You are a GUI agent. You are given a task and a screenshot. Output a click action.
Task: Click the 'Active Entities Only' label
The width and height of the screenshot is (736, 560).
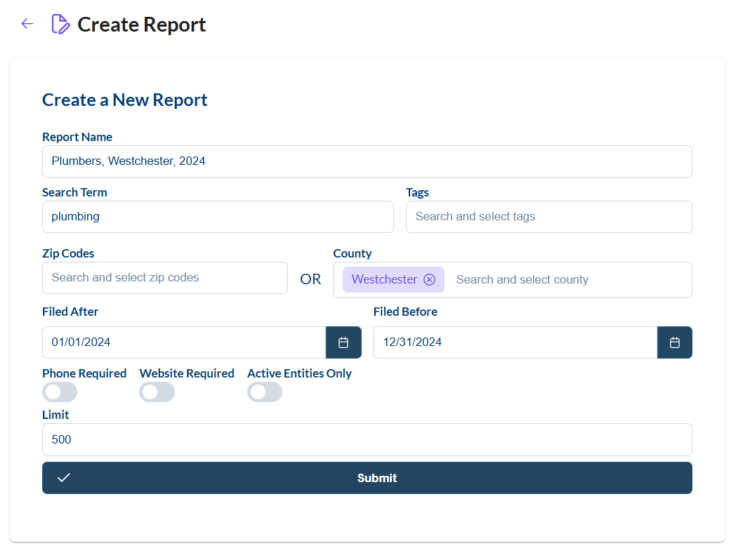point(299,373)
